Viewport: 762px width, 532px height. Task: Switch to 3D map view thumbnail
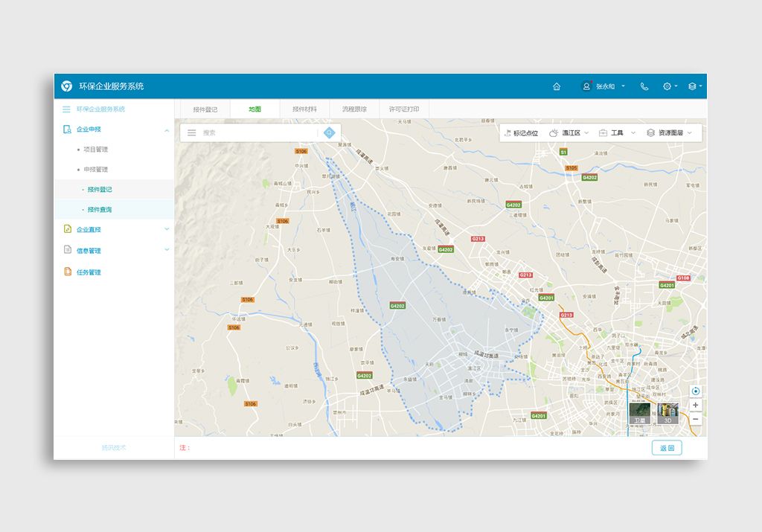667,414
